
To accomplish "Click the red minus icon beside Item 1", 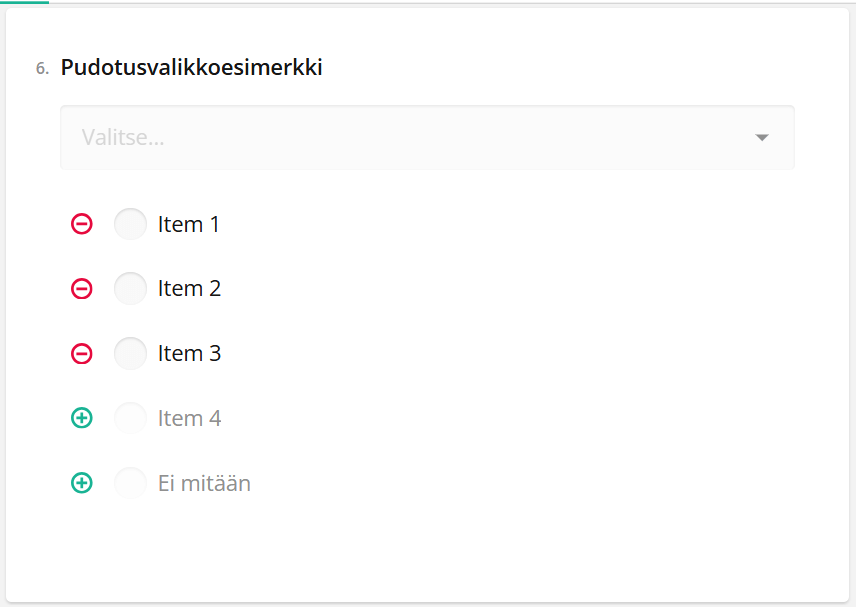I will coord(81,224).
